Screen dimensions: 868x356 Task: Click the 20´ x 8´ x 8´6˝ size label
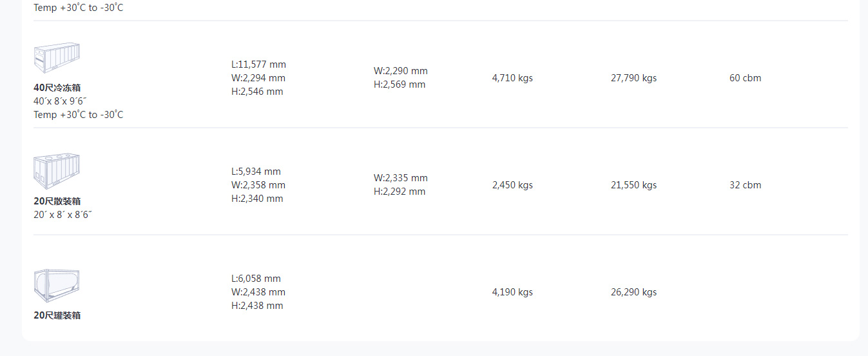(63, 215)
